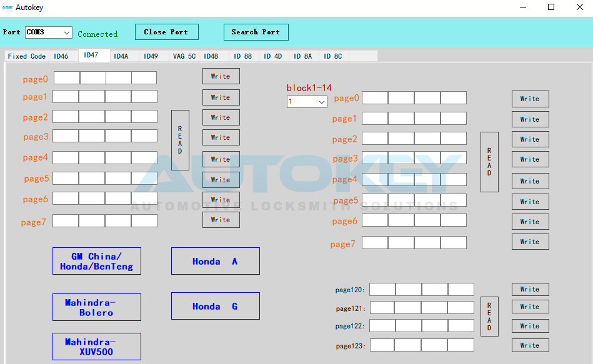
Task: Open the ID 4D tab
Action: pyautogui.click(x=272, y=56)
